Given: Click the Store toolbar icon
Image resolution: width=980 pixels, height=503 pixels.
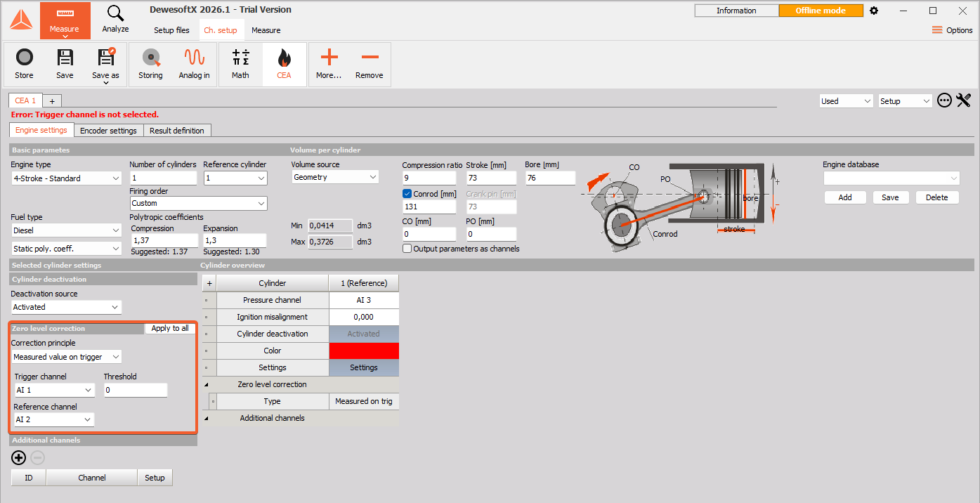Looking at the screenshot, I should [24, 64].
